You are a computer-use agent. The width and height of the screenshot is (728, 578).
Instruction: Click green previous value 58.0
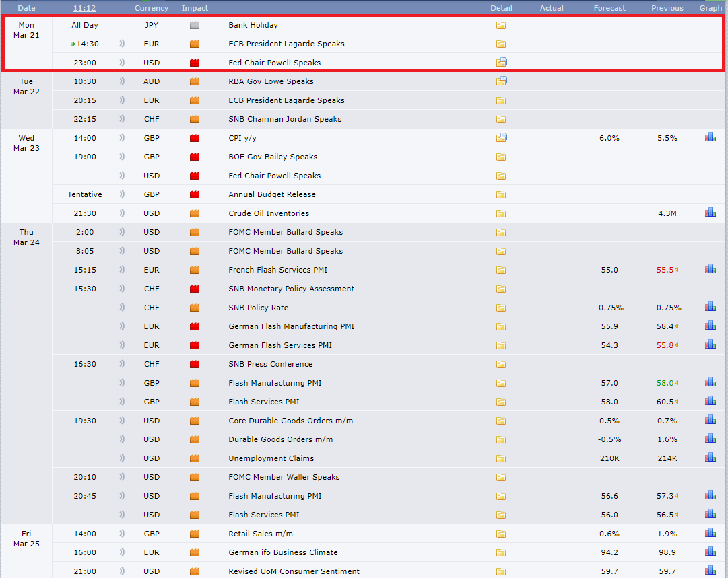[x=665, y=383]
